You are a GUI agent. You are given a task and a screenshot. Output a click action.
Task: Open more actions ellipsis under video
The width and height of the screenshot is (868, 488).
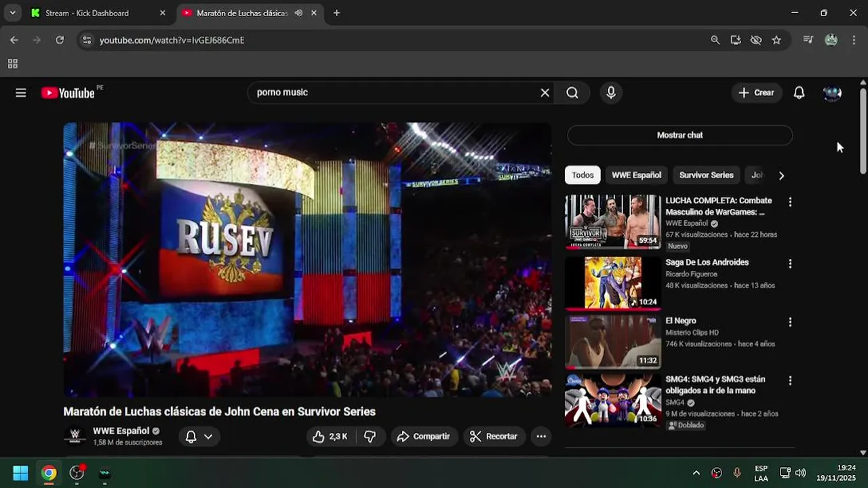pos(541,436)
